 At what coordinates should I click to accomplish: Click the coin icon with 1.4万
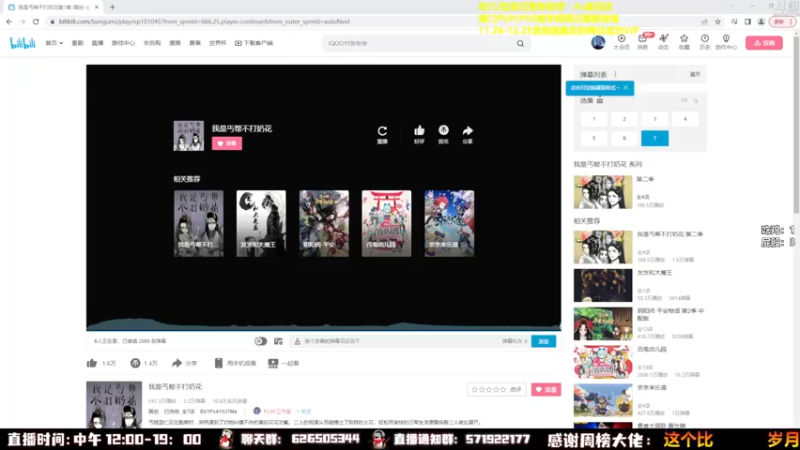click(135, 363)
